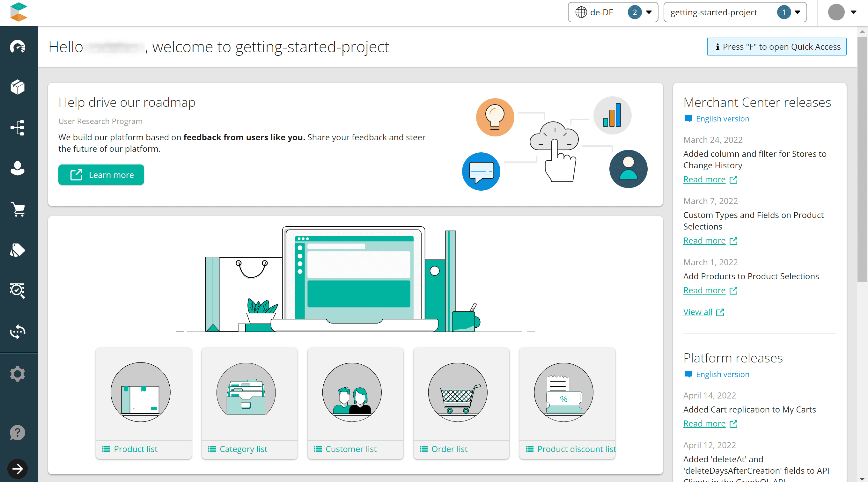Click the Learn more button
The height and width of the screenshot is (482, 868).
click(101, 175)
